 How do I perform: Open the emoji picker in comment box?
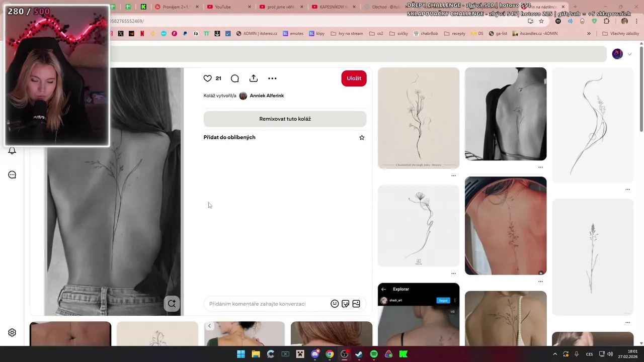[x=335, y=304]
